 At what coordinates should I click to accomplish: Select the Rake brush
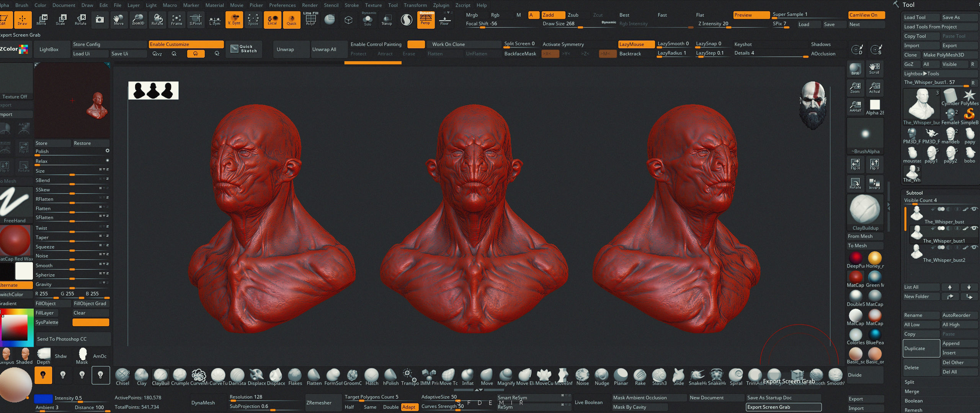coord(640,377)
